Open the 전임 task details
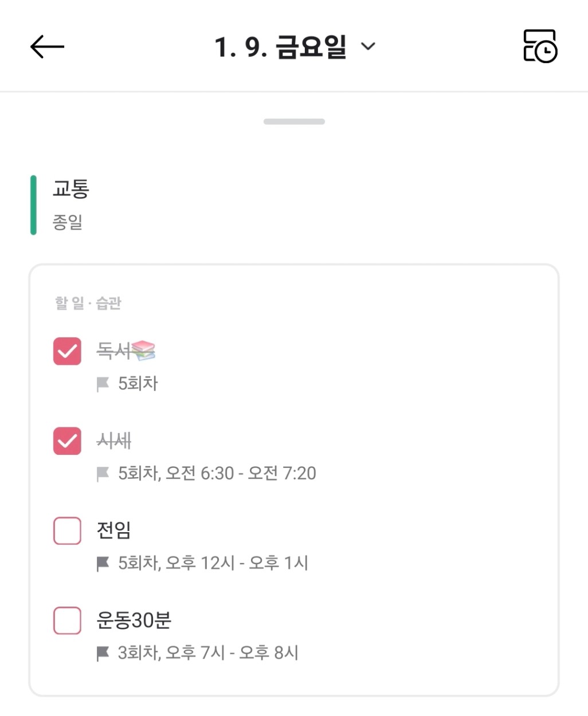Viewport: 588px width, 716px height. click(x=114, y=530)
